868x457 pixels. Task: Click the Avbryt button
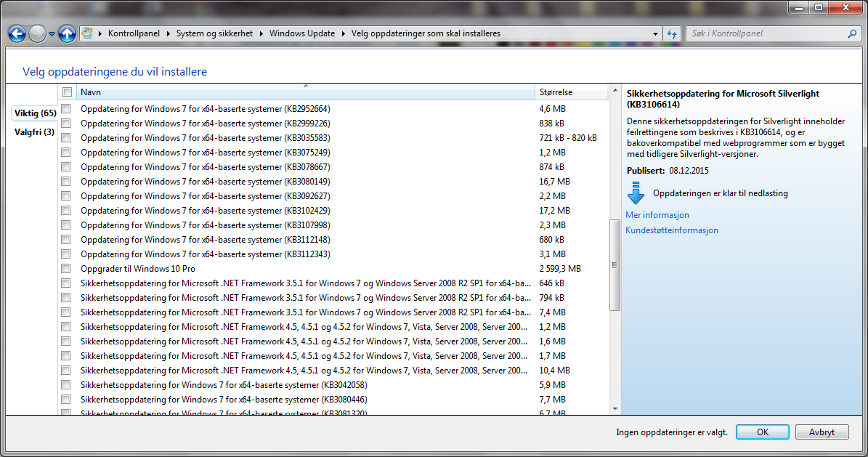coord(822,432)
